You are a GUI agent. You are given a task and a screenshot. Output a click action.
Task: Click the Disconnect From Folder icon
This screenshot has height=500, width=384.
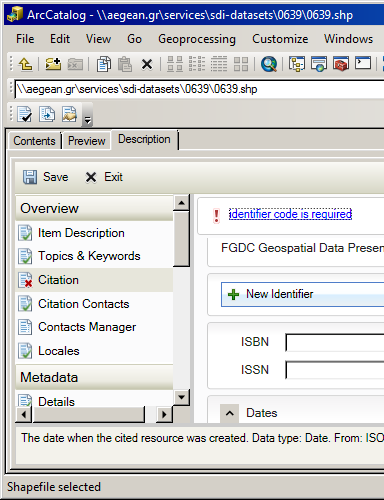tap(75, 64)
